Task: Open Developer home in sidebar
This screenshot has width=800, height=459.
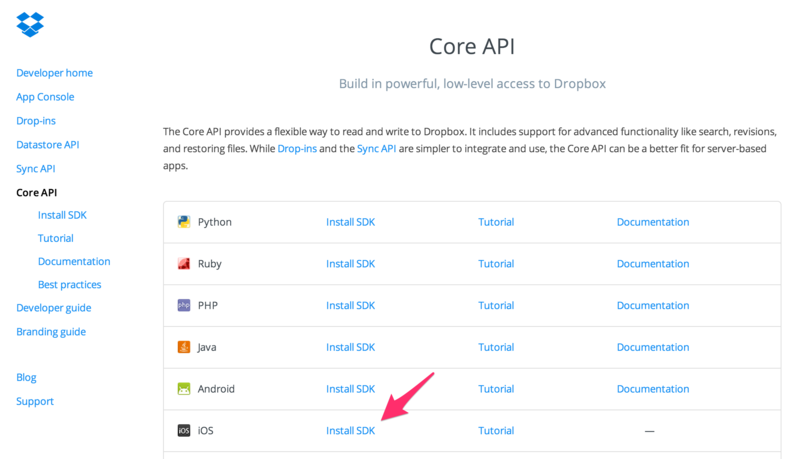Action: click(x=55, y=73)
